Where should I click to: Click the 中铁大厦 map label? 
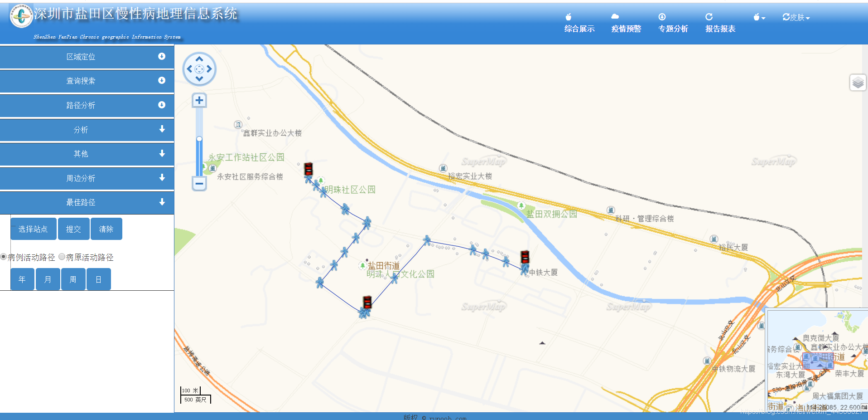[x=544, y=272]
